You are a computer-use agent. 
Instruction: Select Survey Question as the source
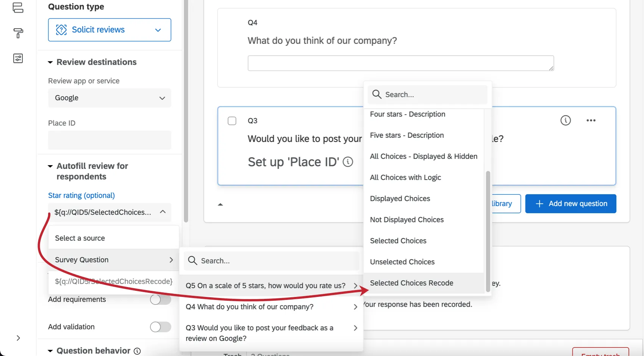(113, 260)
